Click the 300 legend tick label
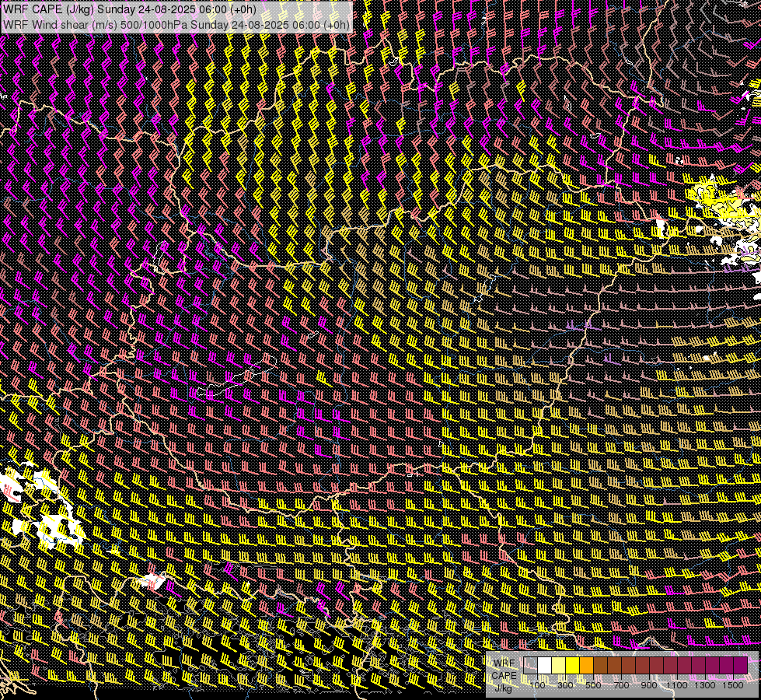 click(x=565, y=685)
